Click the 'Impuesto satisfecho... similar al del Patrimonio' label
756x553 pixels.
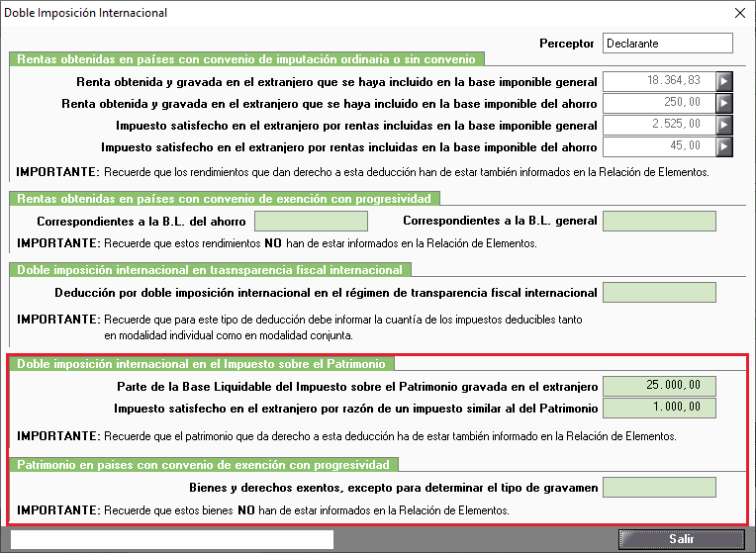tap(356, 409)
